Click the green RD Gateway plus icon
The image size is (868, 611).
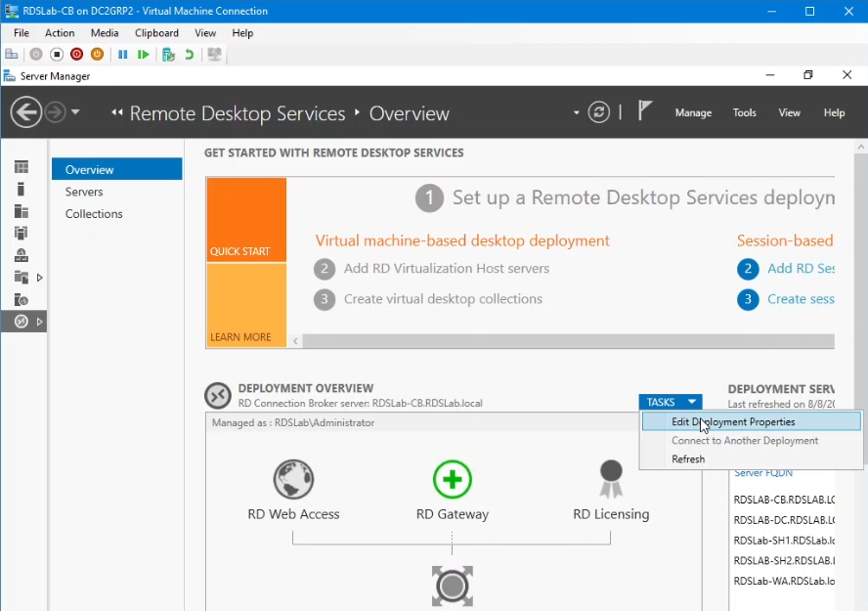[453, 479]
